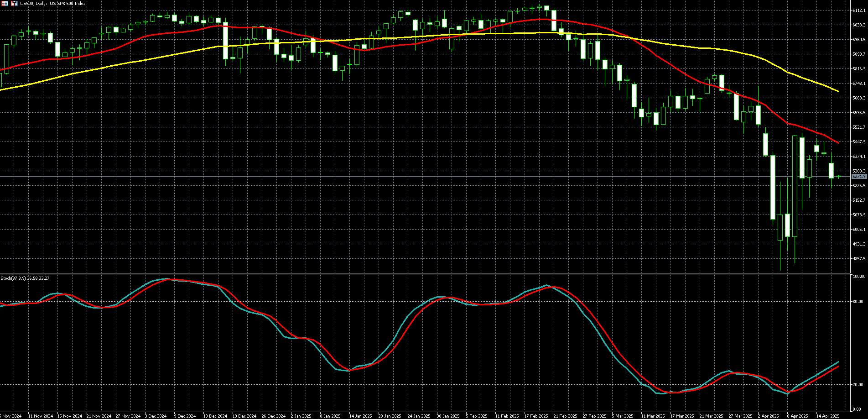Select the Stoch(37,3,9) indicator label
This screenshot has width=868, height=419.
pos(25,278)
